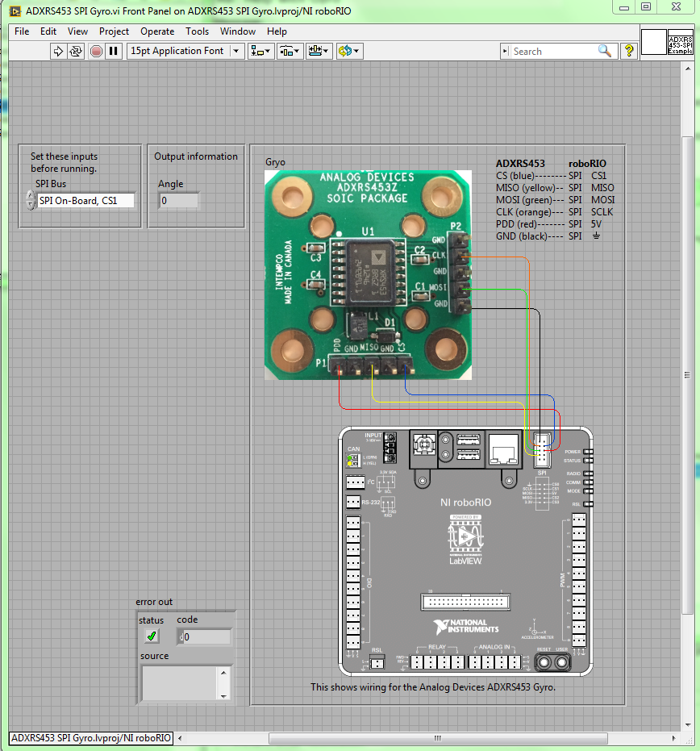Open the SPI Bus selection dropdown
The width and height of the screenshot is (700, 751).
[x=85, y=200]
